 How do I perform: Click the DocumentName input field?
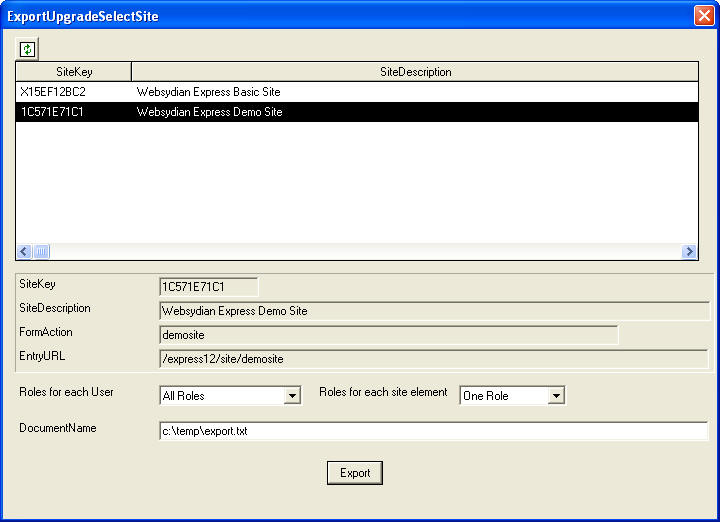click(x=433, y=431)
